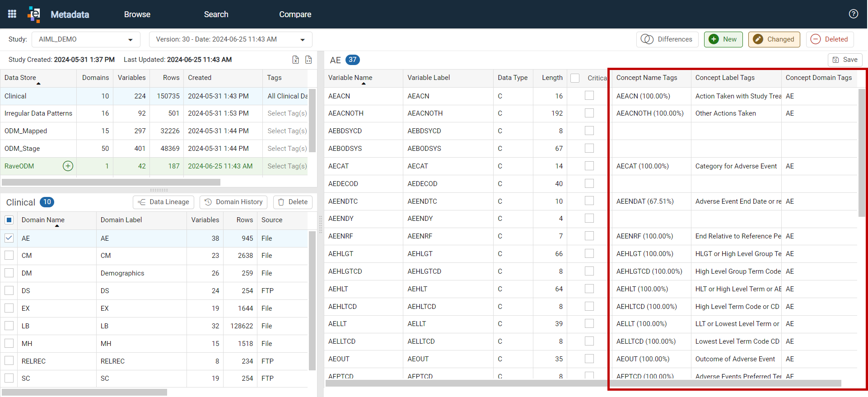Click the Data Lineage icon
868x397 pixels.
[x=141, y=202]
